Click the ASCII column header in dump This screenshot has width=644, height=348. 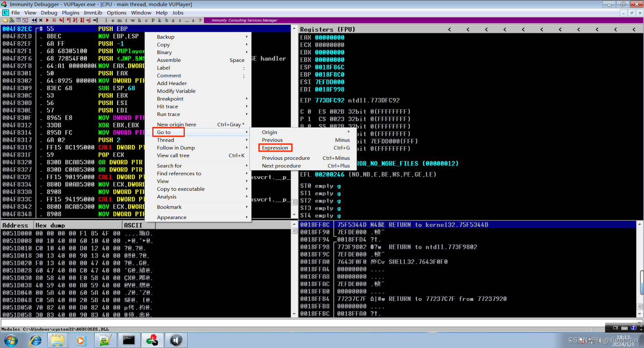[x=139, y=225]
